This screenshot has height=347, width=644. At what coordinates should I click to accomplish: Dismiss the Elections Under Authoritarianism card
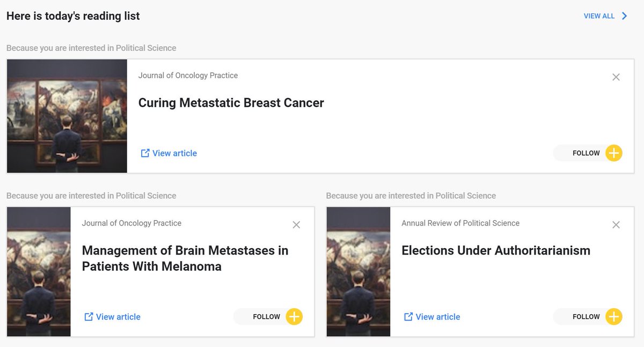click(x=616, y=225)
